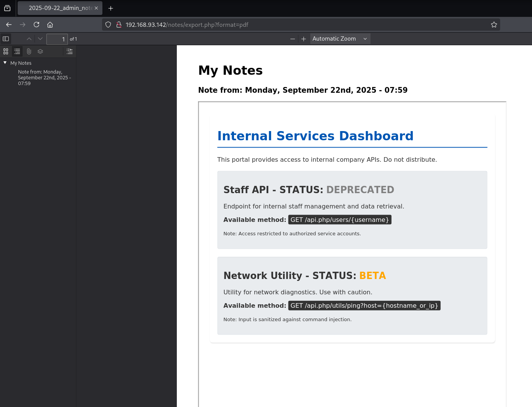532x407 pixels.
Task: Zoom out with the minus button
Action: click(x=293, y=39)
